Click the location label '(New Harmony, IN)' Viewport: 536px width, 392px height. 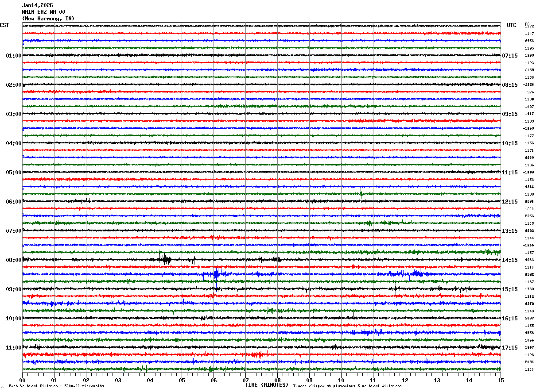48,19
